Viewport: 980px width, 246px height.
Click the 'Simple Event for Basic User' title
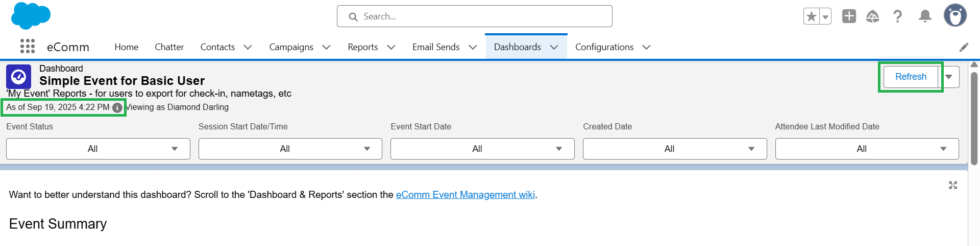point(122,81)
